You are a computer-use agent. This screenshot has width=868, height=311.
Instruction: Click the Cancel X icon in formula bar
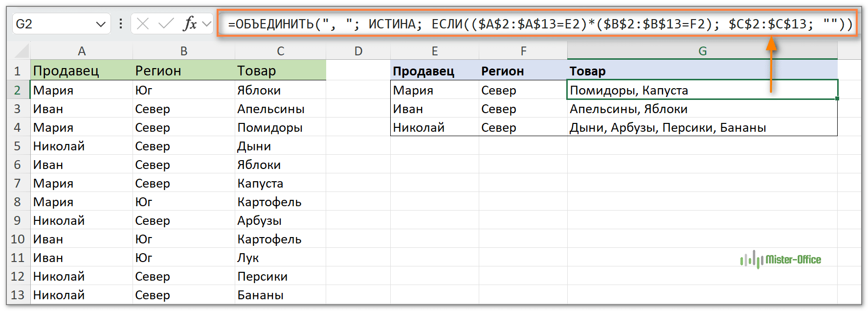(143, 24)
